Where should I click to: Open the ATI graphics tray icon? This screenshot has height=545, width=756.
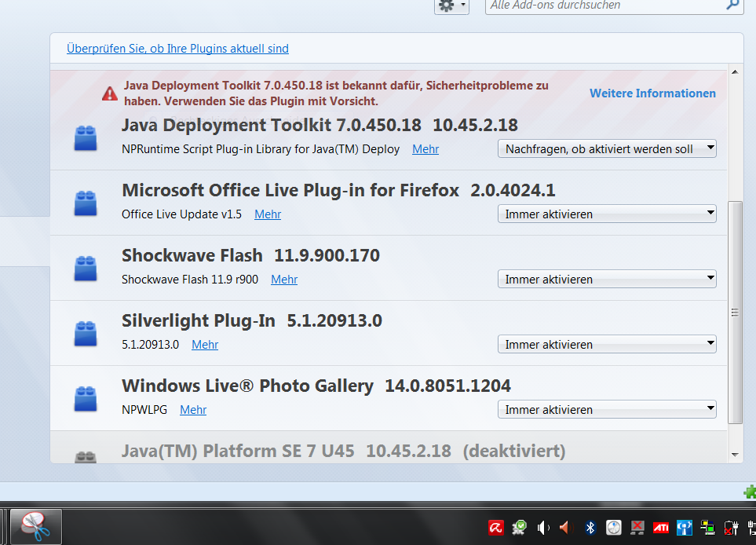click(660, 529)
